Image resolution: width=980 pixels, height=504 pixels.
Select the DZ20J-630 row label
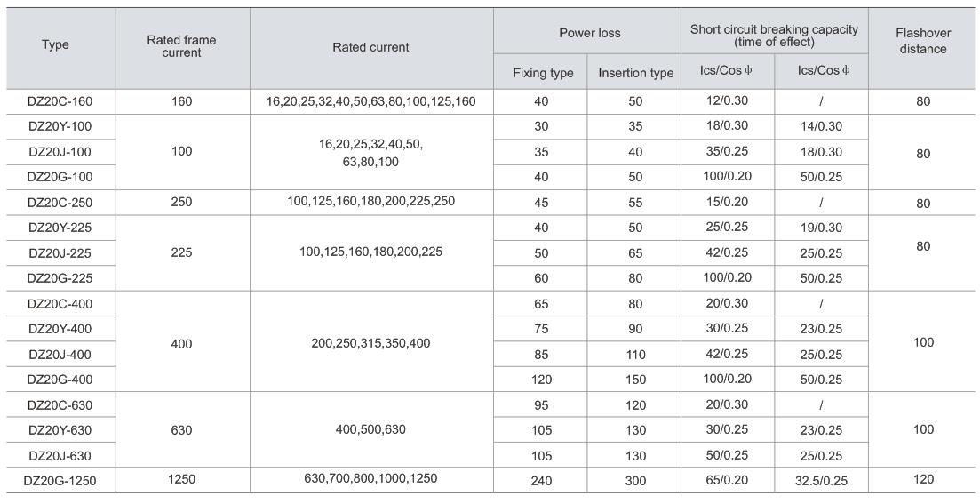tap(60, 455)
